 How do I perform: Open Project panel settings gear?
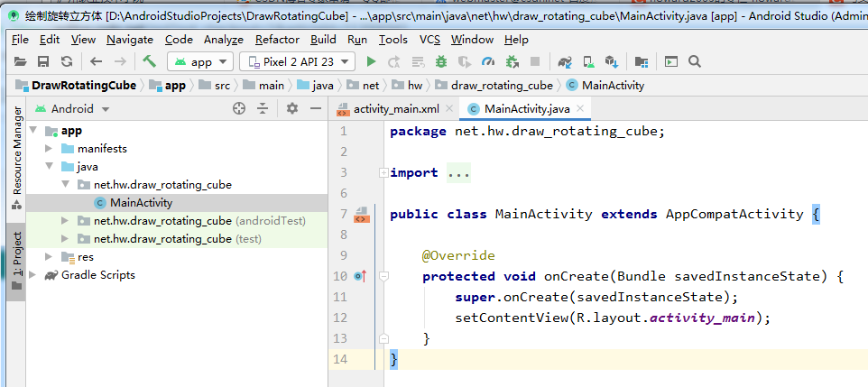(292, 108)
